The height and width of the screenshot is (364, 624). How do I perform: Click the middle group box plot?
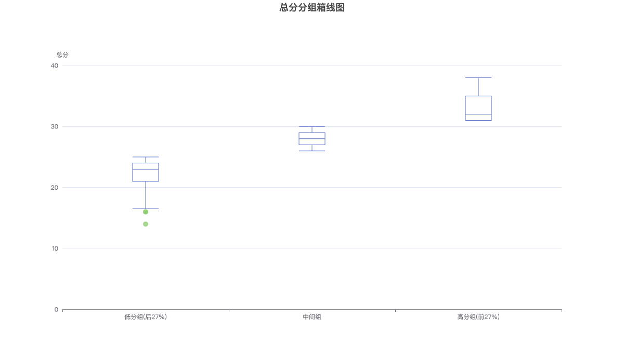(x=312, y=139)
